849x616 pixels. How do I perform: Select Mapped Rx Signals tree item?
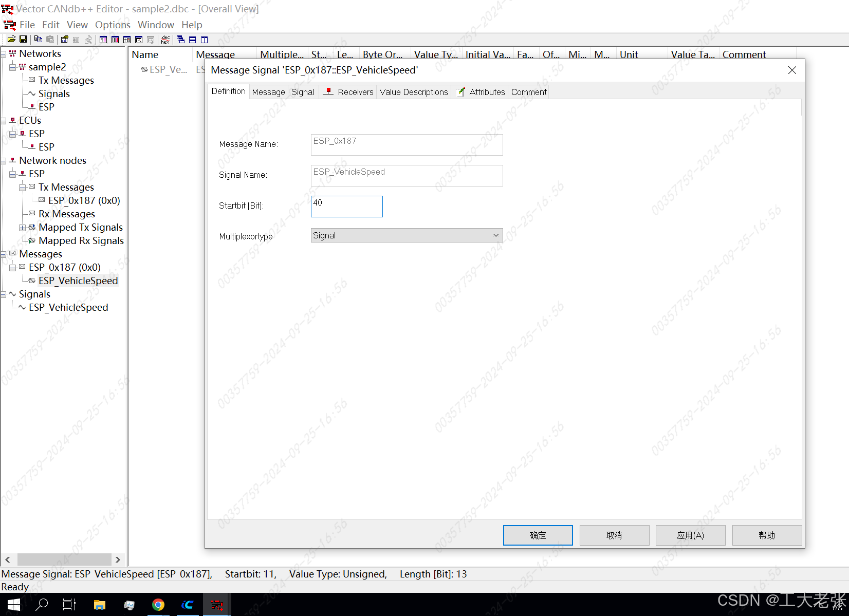point(81,240)
